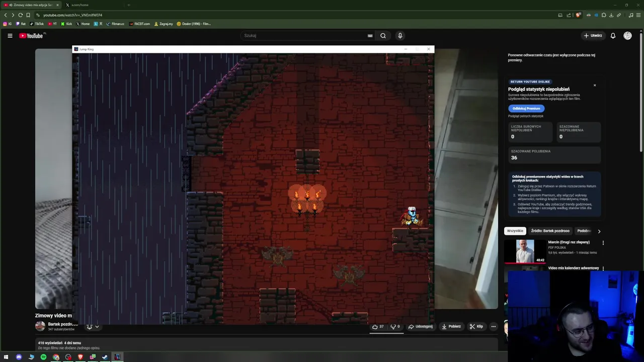Like the video (37 likes)
The image size is (644, 362).
coord(377,326)
